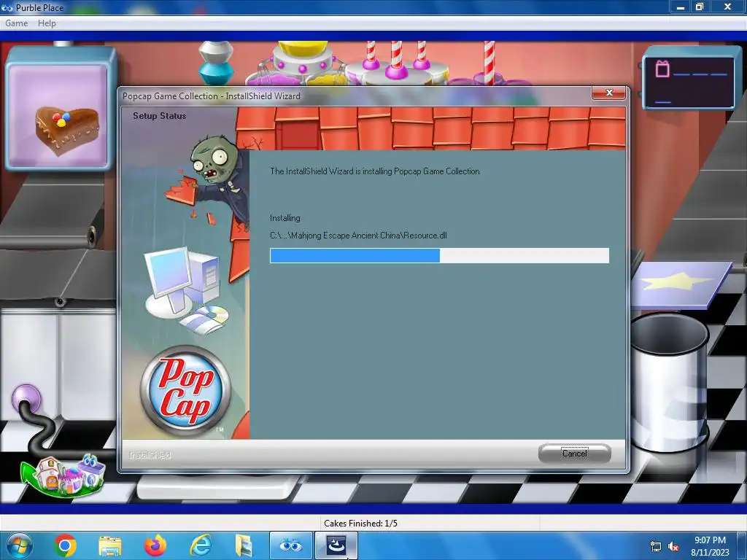This screenshot has height=560, width=747.
Task: Open Internet Explorer from the taskbar
Action: pos(200,545)
